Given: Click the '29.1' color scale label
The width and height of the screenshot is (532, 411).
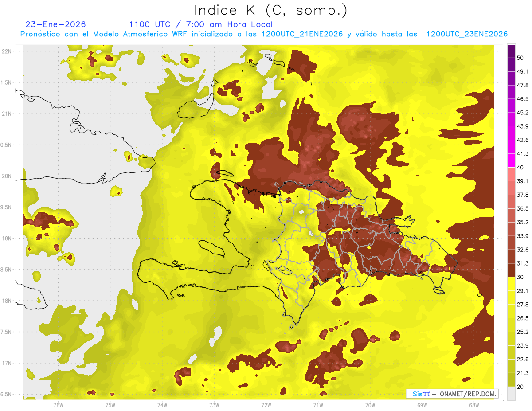Looking at the screenshot, I should 523,291.
